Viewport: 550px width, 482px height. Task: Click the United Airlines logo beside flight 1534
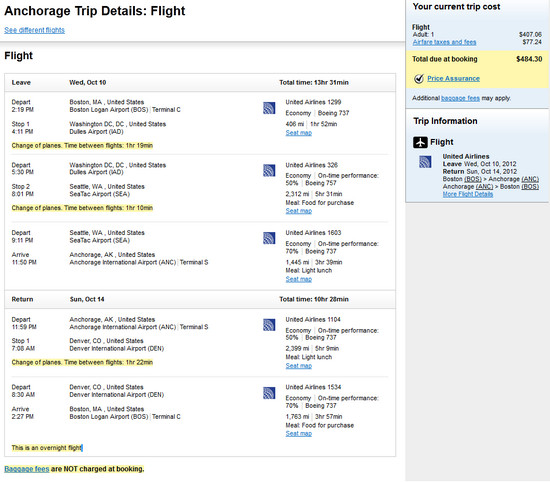pyautogui.click(x=269, y=393)
